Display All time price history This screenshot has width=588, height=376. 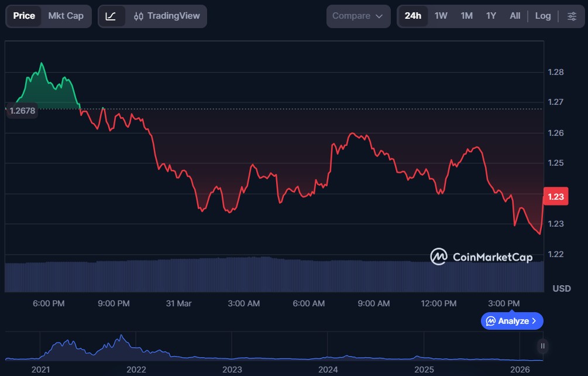(x=515, y=16)
